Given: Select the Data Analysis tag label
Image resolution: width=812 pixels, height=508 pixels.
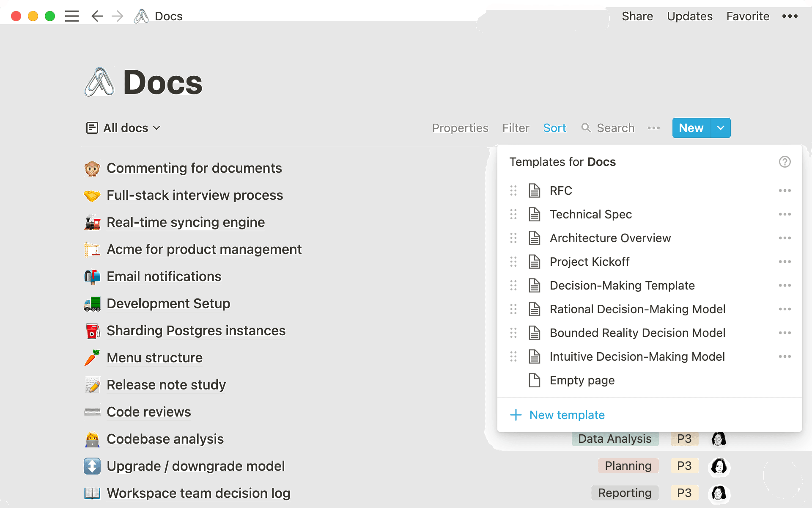Looking at the screenshot, I should [x=614, y=439].
